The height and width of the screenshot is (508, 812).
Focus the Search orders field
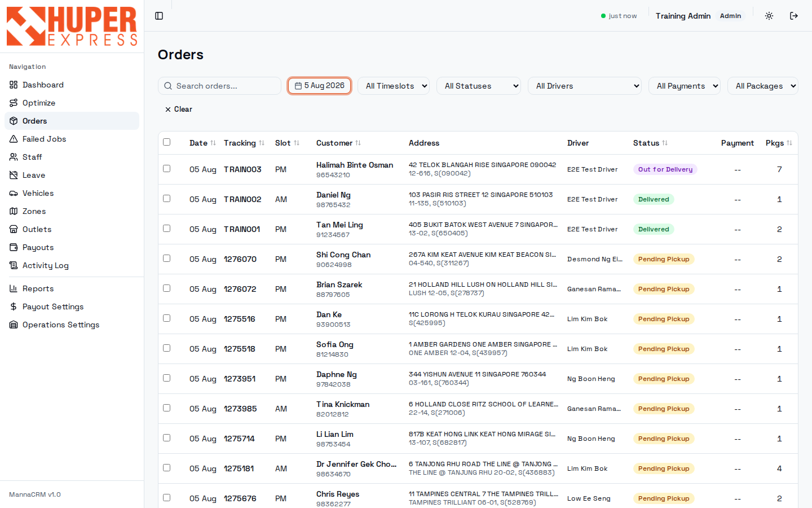click(x=219, y=86)
